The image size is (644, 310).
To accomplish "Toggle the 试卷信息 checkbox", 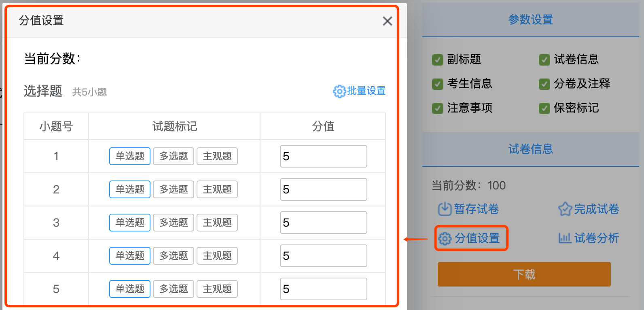I will [544, 60].
